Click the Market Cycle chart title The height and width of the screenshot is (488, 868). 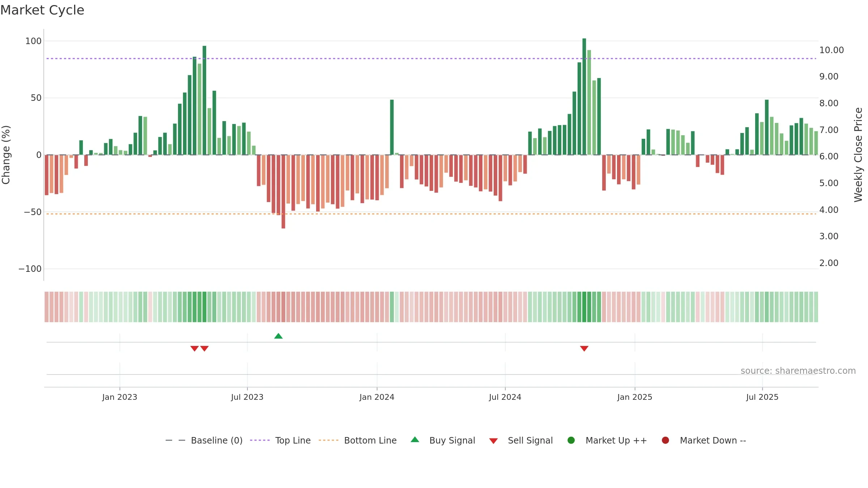pyautogui.click(x=42, y=10)
